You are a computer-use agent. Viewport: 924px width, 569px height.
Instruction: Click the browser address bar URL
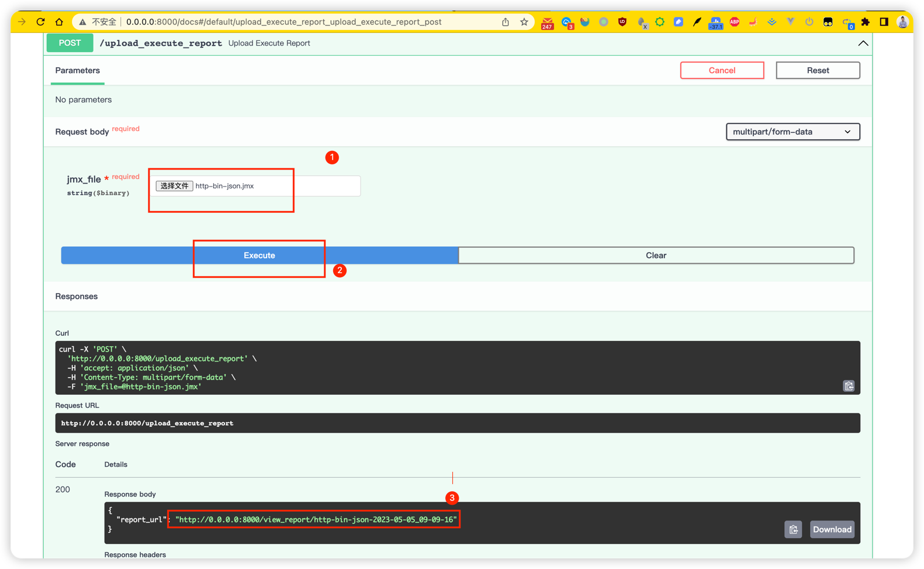pyautogui.click(x=283, y=22)
